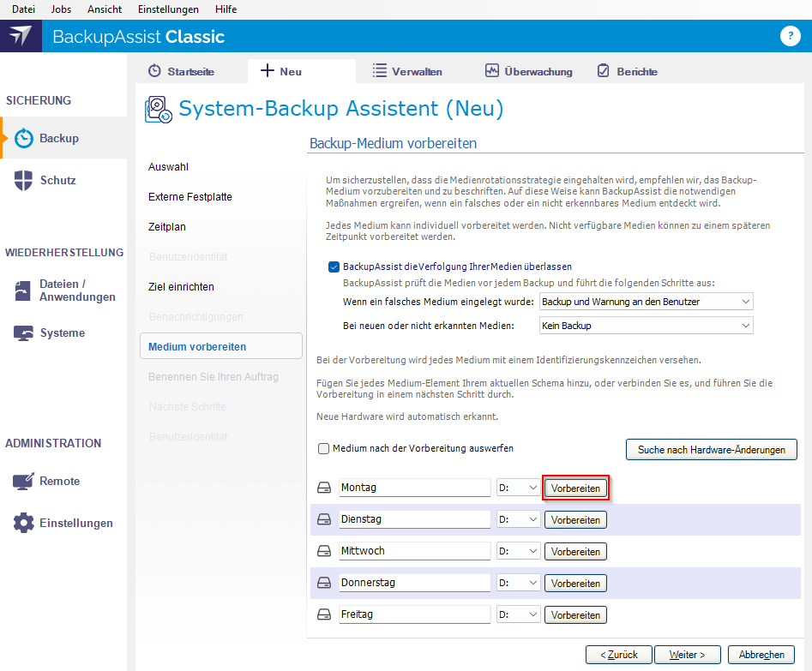Click the BackupAssist logo icon
Image resolution: width=812 pixels, height=671 pixels.
click(21, 36)
